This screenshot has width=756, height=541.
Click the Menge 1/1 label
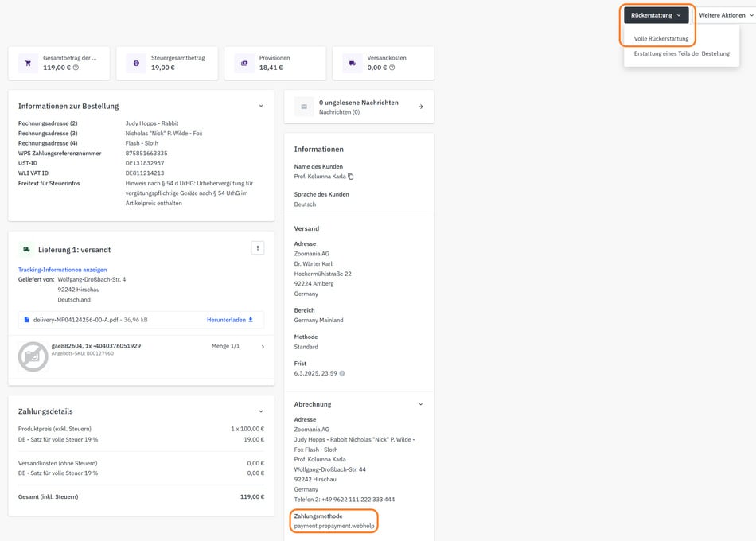[225, 346]
